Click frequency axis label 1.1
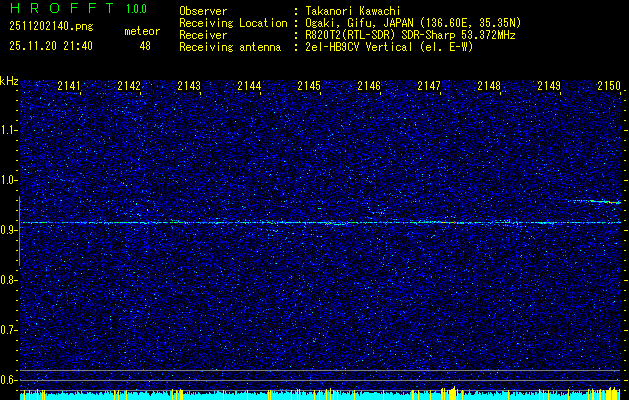 click(x=8, y=130)
